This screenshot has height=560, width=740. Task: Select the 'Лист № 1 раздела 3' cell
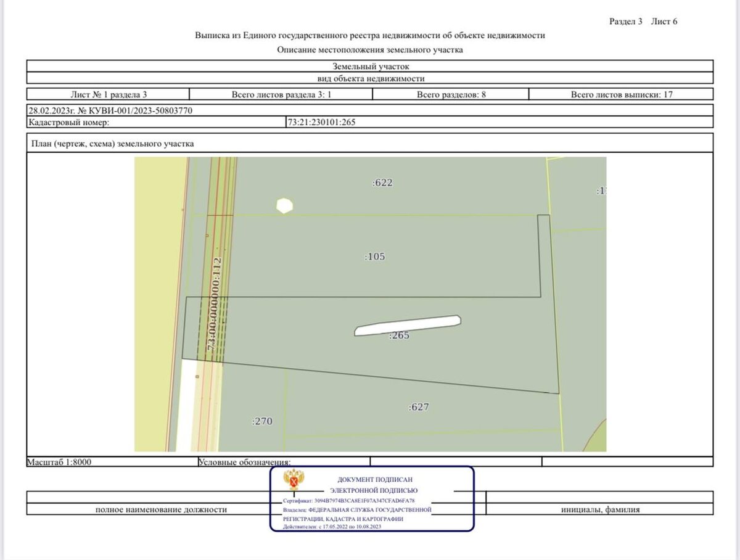click(x=109, y=94)
